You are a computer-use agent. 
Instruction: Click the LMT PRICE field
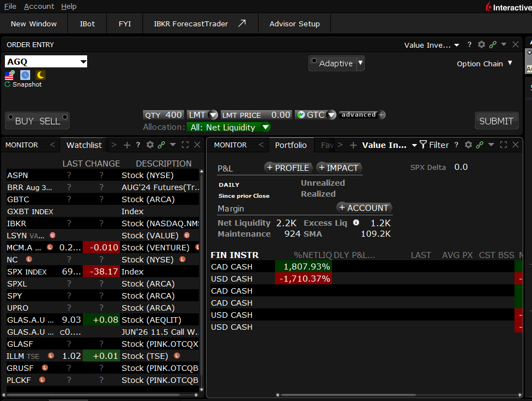pyautogui.click(x=256, y=115)
